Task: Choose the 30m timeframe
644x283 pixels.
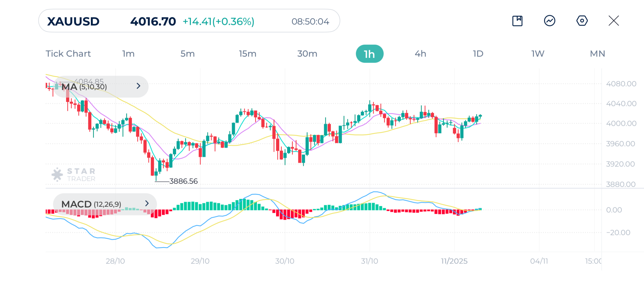Action: [x=307, y=54]
